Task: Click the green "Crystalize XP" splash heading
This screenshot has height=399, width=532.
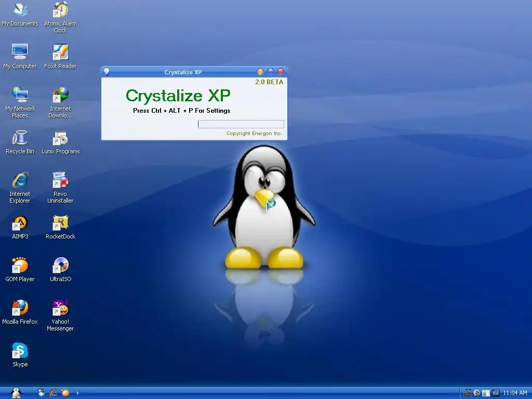Action: click(178, 96)
